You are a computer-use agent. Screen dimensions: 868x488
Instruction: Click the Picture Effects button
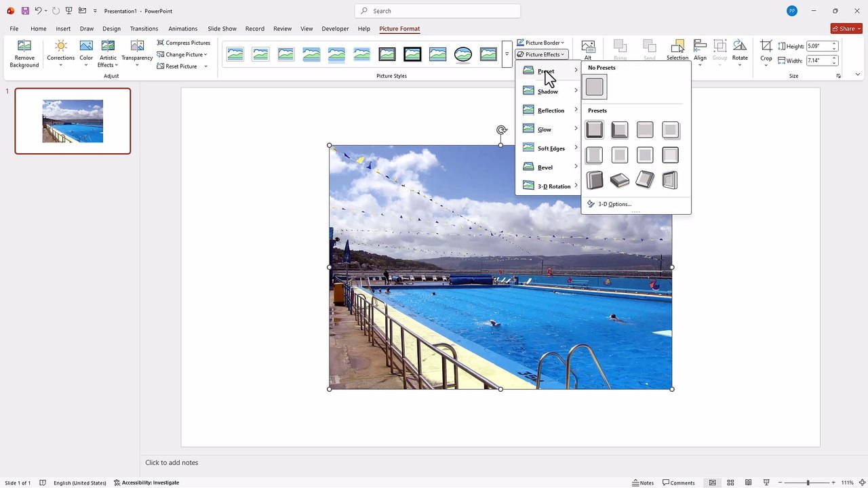pos(540,54)
